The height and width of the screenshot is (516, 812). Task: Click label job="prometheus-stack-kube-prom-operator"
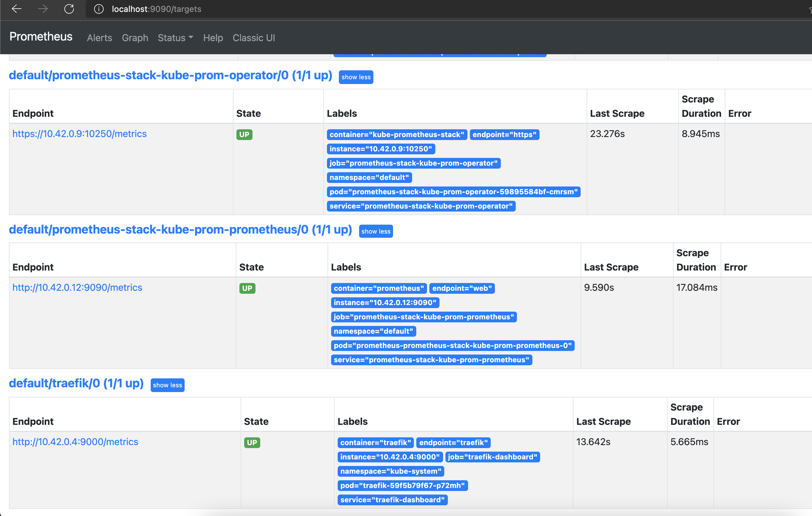tap(413, 163)
